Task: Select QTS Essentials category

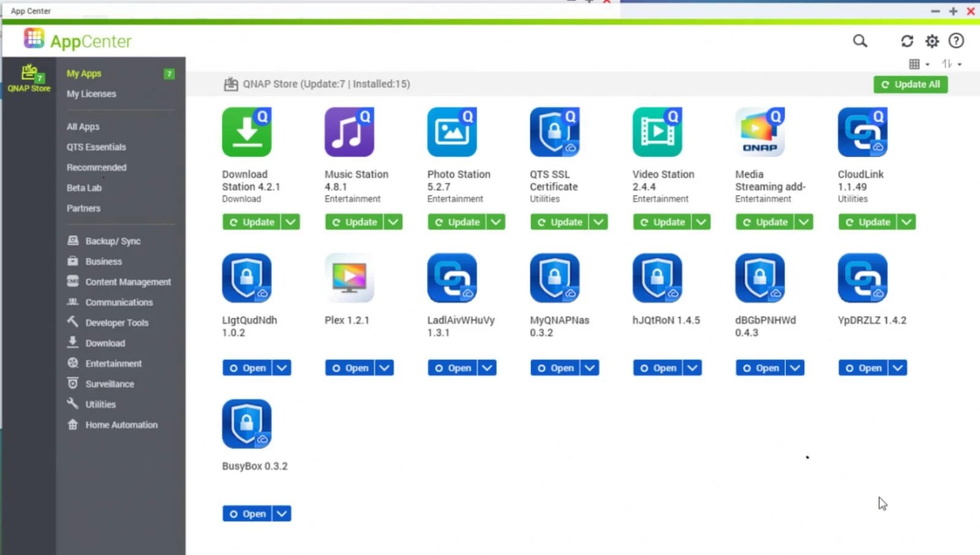Action: 96,147
